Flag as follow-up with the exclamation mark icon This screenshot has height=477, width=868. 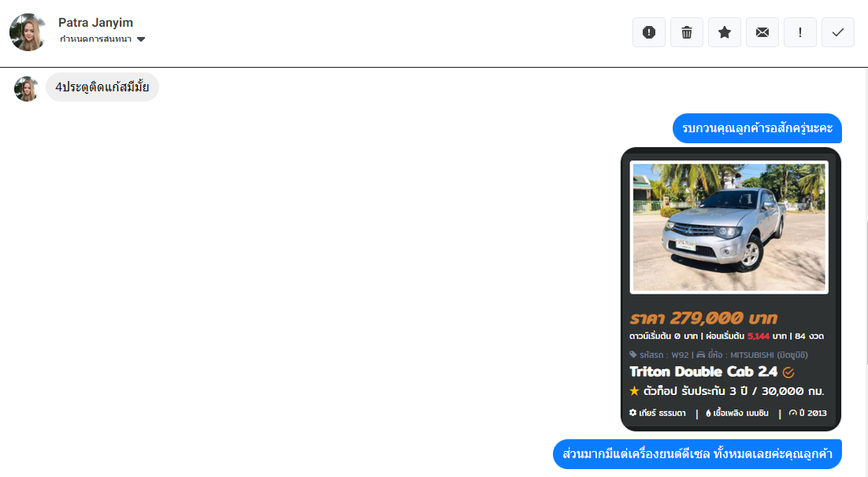(800, 32)
